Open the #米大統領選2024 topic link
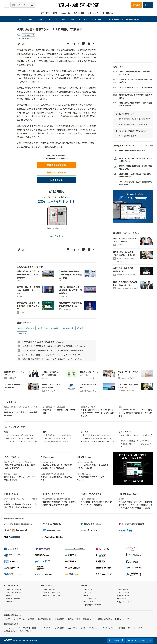The image size is (157, 644). 116,19
